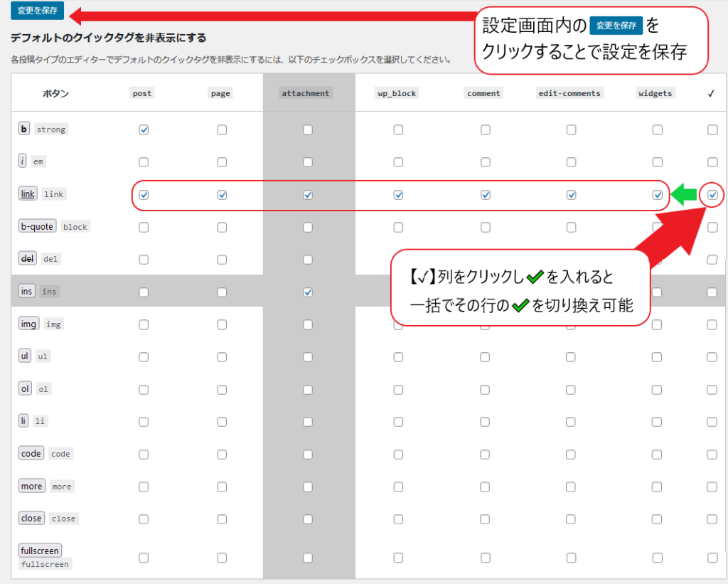Viewport: 728px width, 584px height.
Task: Click the ✓ column header
Action: point(711,93)
